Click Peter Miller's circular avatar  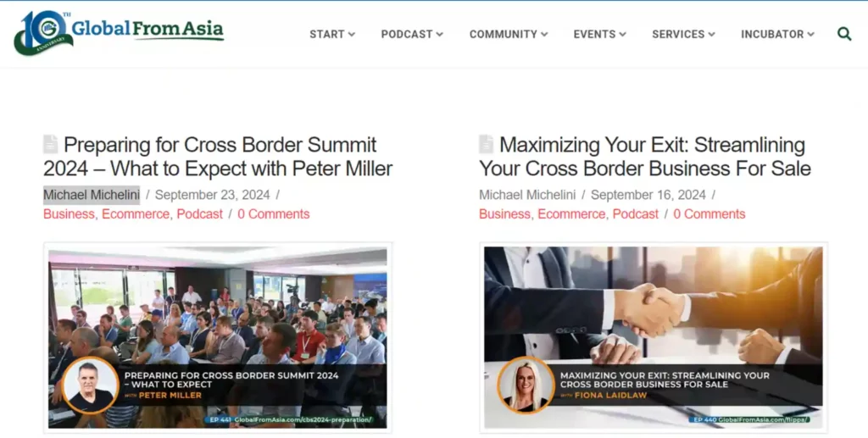[90, 385]
